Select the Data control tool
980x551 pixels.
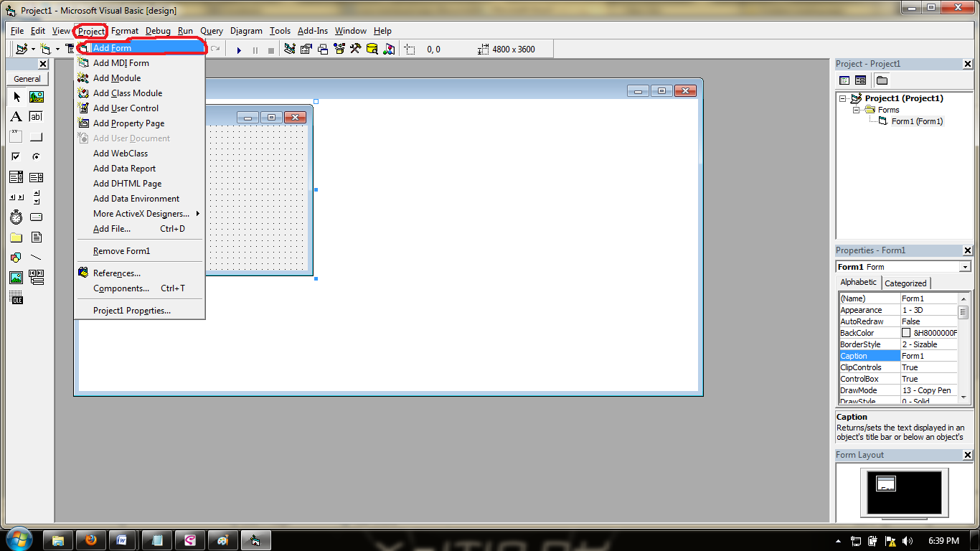(x=37, y=278)
